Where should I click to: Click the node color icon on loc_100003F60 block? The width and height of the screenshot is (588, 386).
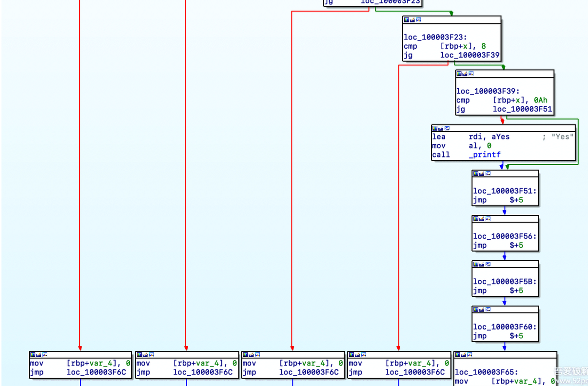pyautogui.click(x=476, y=309)
